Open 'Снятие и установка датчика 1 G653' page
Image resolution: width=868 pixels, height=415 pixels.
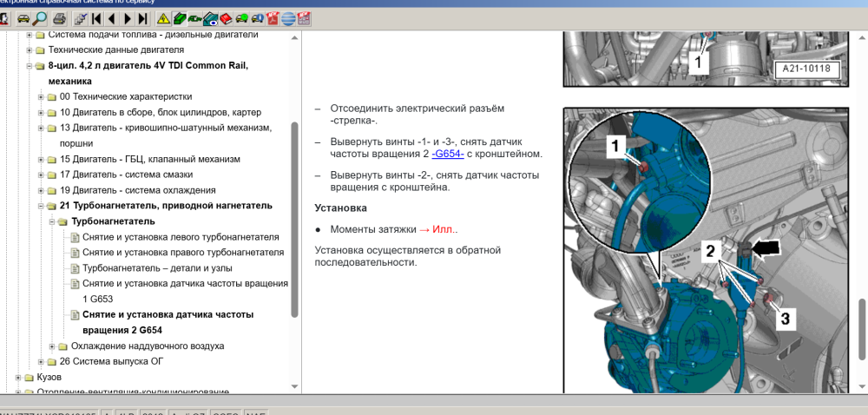tap(186, 291)
